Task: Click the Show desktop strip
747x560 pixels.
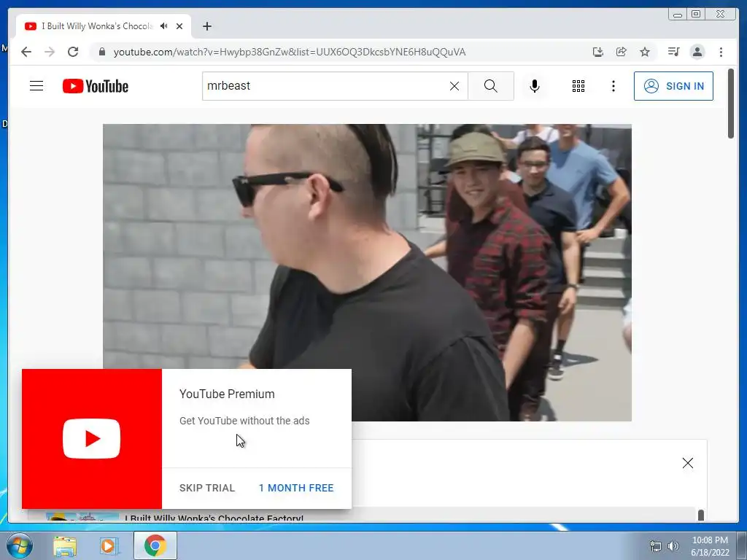Action: [742, 546]
